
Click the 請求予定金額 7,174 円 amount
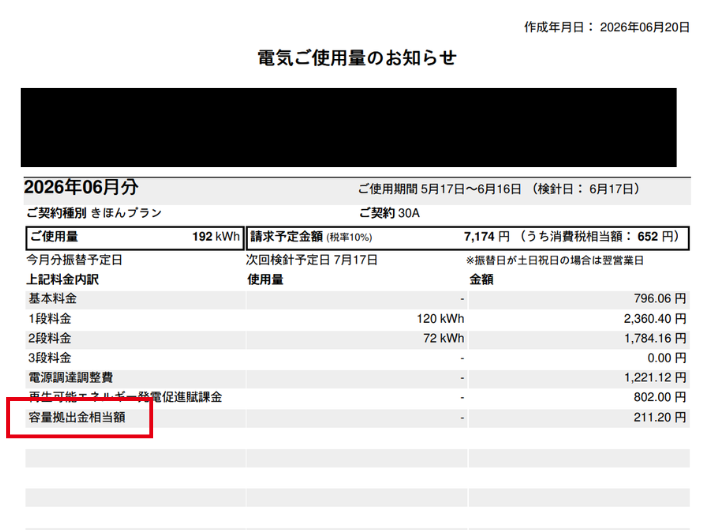(486, 236)
